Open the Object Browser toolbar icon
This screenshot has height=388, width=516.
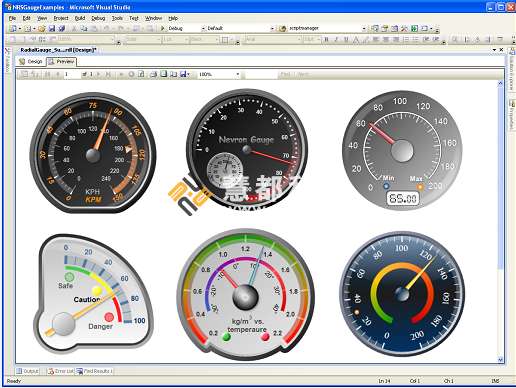[x=394, y=28]
